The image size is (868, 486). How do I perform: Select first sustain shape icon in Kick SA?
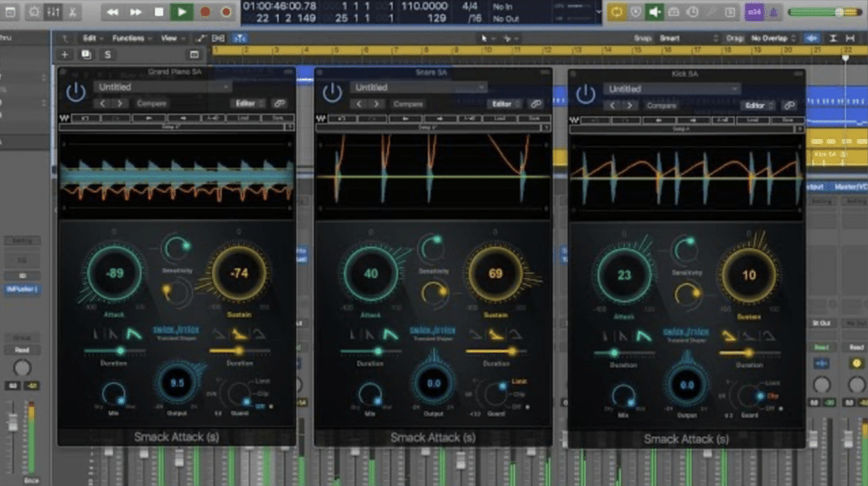(x=729, y=336)
